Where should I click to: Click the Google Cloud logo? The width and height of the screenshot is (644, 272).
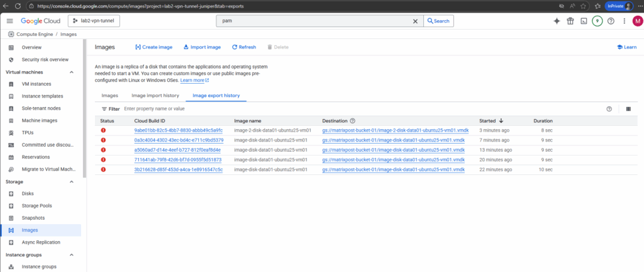pos(41,21)
